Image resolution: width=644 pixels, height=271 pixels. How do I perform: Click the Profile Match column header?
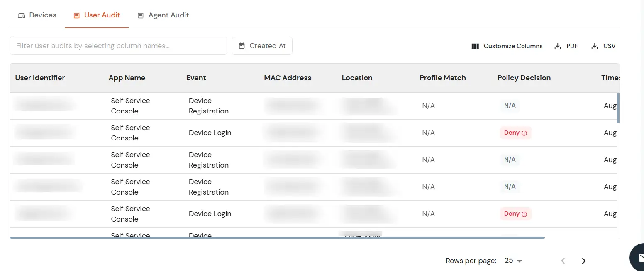point(443,78)
